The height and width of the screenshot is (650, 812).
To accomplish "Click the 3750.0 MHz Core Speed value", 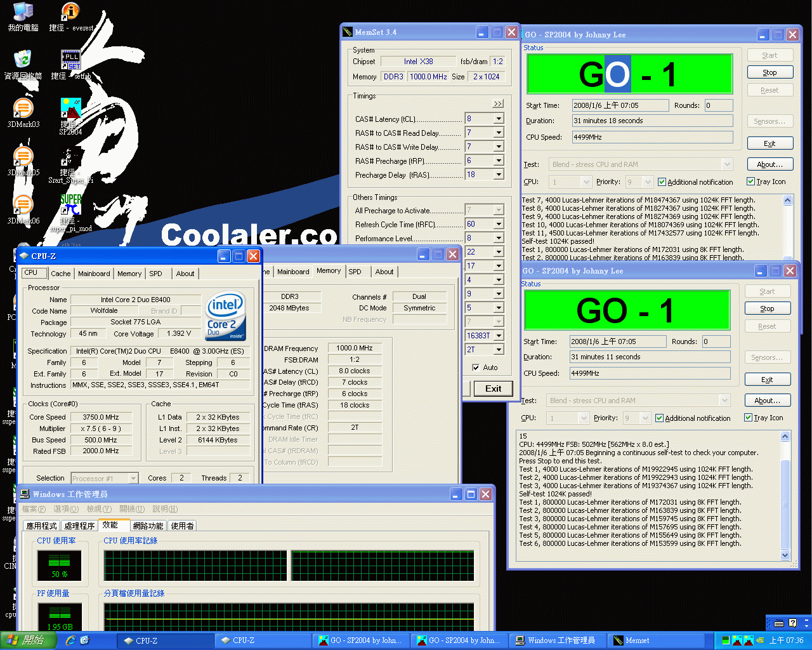I will [x=101, y=417].
